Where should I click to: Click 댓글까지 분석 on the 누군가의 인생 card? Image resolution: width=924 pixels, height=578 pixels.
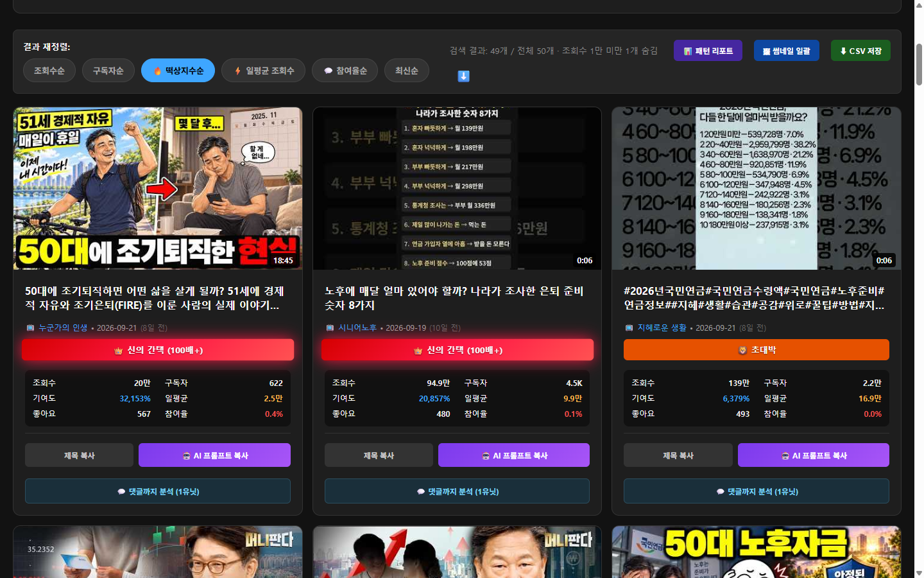point(158,491)
